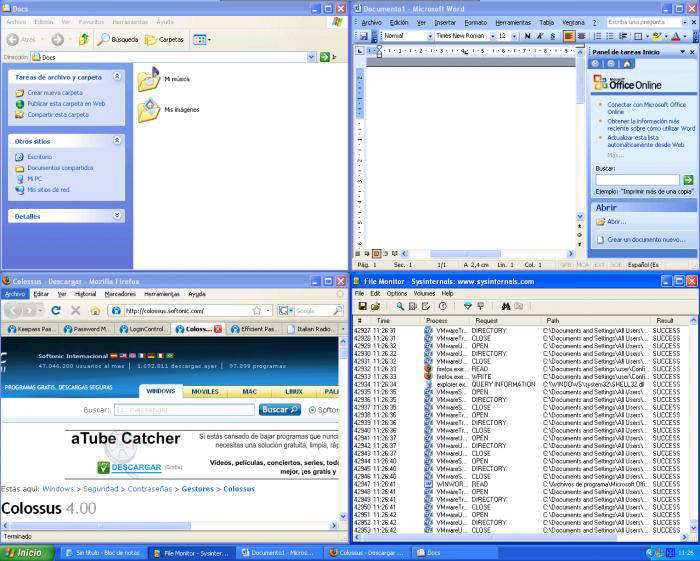Toggle bold (N) in Word toolbar

(x=528, y=36)
